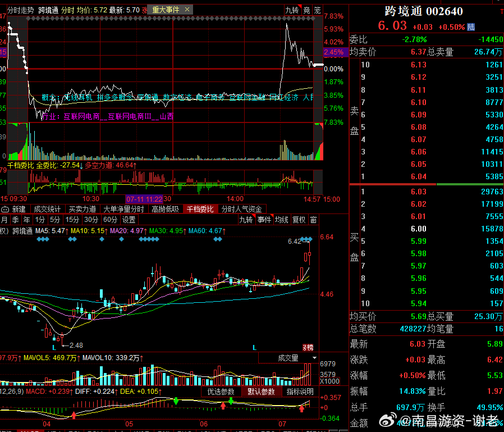Click the buy/sell ratio bar

[426, 184]
